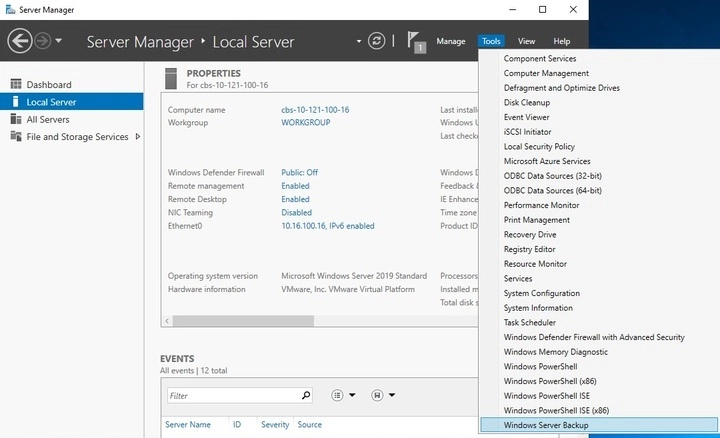Select All Servers in the sidebar
The image size is (720, 438).
click(x=72, y=119)
